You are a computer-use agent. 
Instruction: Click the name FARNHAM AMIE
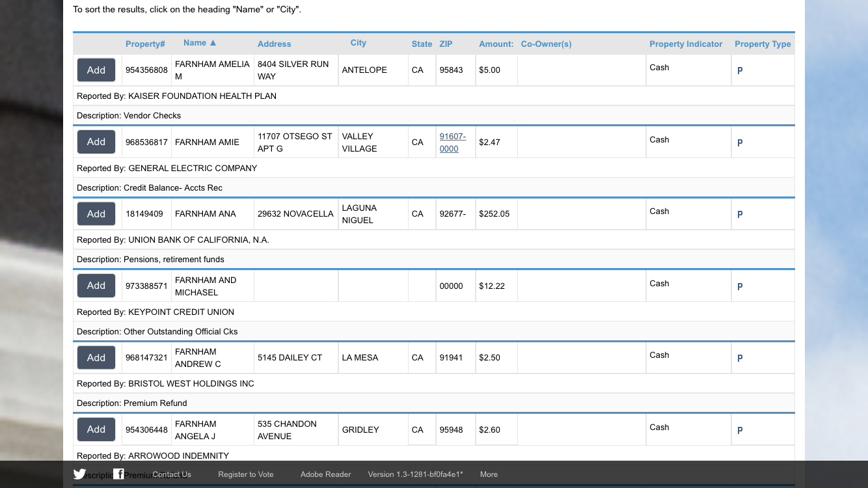coord(207,142)
